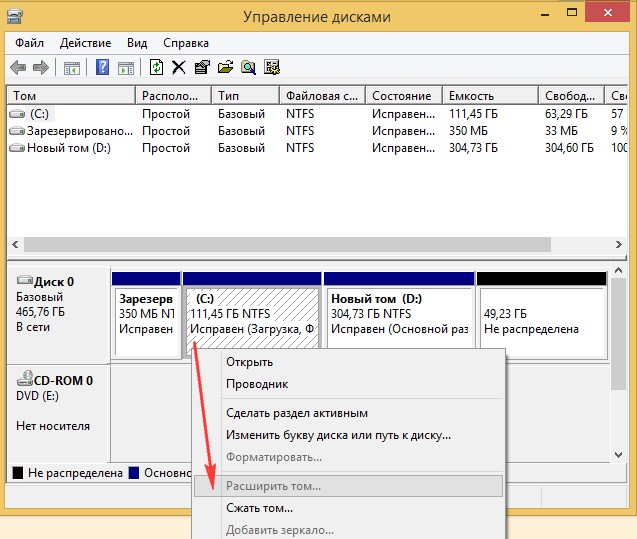The width and height of the screenshot is (637, 539).
Task: Click the CD-ROM 0 DVD (E:) label
Action: 58,413
